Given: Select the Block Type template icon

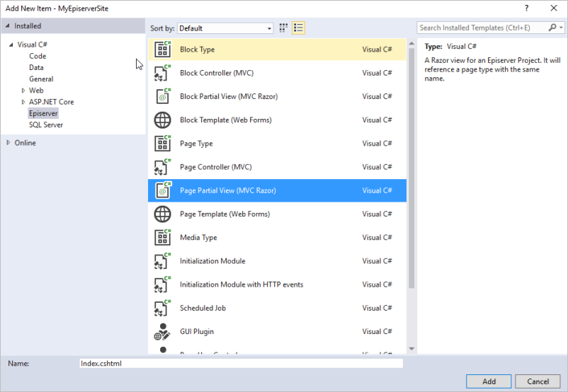Looking at the screenshot, I should pyautogui.click(x=163, y=50).
